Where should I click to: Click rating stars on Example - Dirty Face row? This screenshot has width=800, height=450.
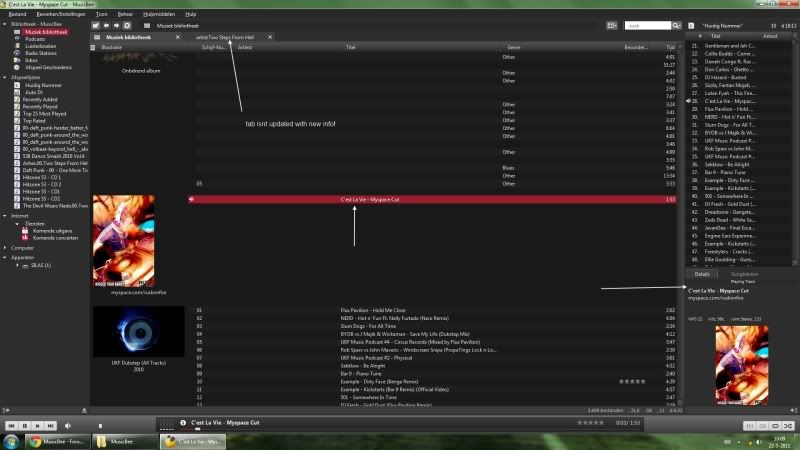pos(632,382)
